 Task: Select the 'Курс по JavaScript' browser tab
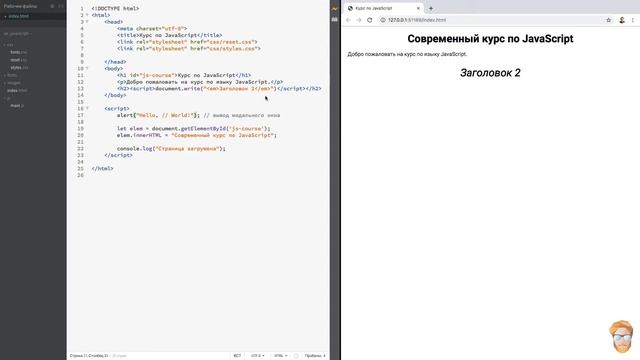tap(384, 8)
